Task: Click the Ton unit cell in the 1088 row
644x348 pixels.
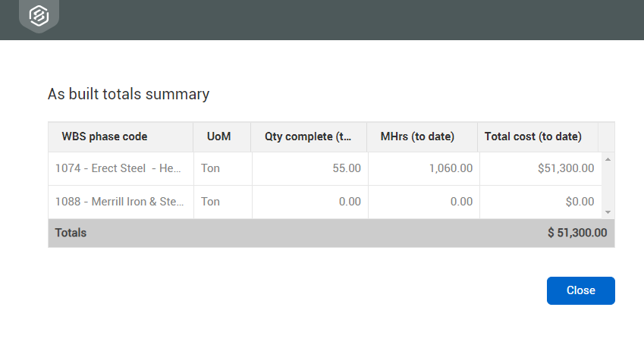Action: [x=211, y=202]
